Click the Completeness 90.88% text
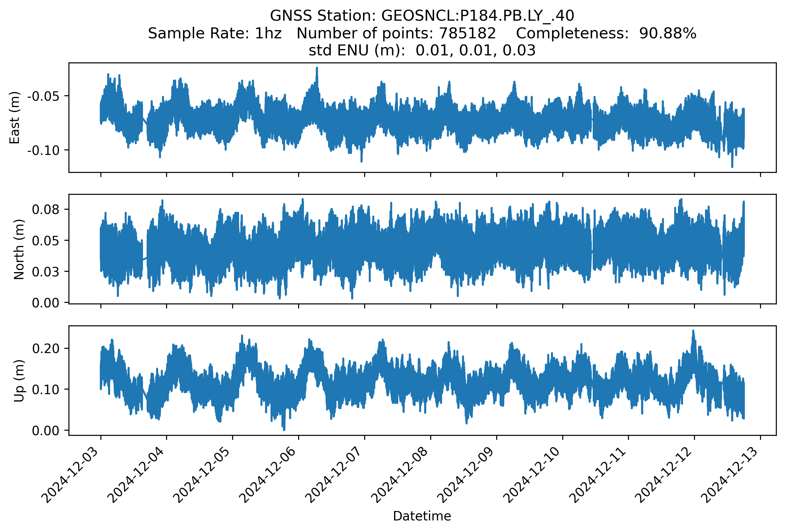 [606, 33]
